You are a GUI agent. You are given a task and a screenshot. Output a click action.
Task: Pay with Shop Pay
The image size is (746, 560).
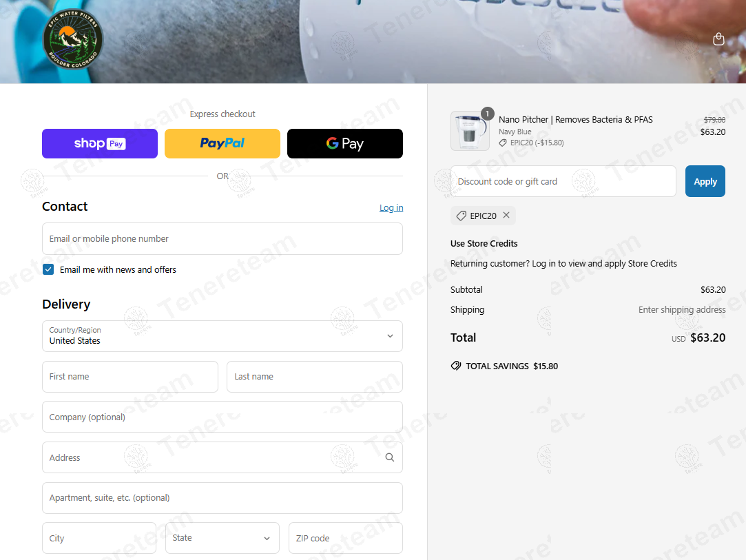coord(100,144)
